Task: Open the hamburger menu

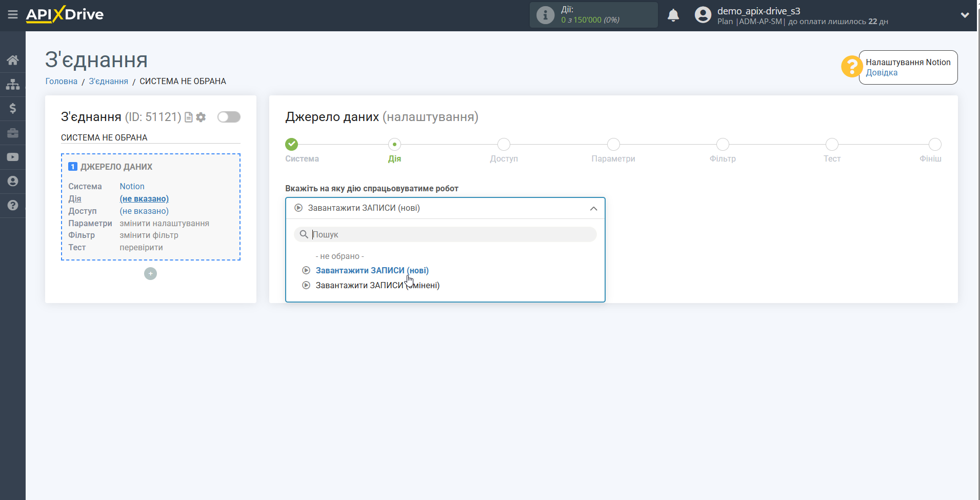Action: point(13,15)
